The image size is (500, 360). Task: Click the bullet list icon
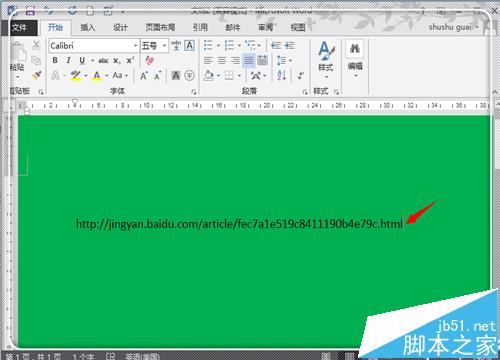208,45
